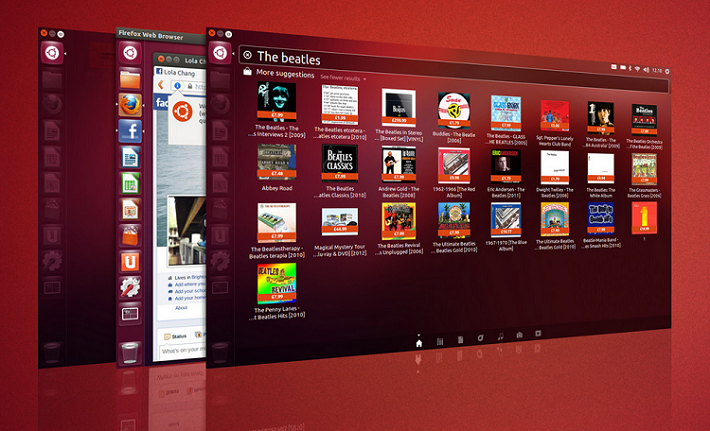Open the Workspace Switcher in the middle window's launcher
The height and width of the screenshot is (431, 710).
(130, 314)
